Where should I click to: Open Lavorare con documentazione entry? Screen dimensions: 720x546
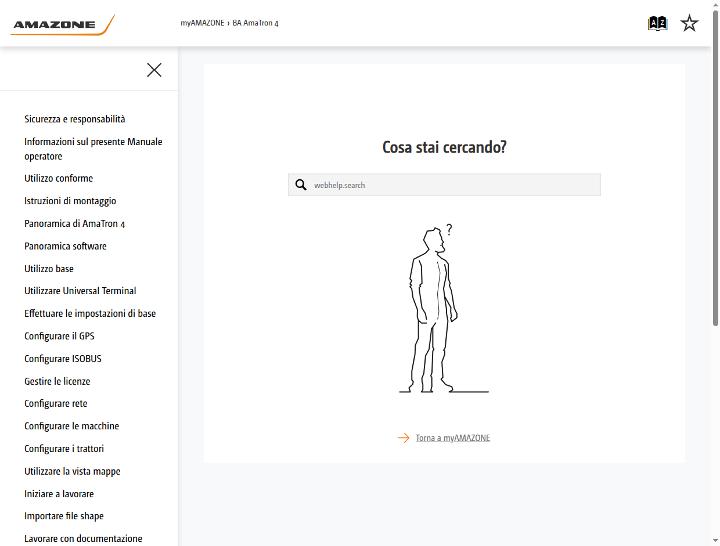(x=83, y=539)
